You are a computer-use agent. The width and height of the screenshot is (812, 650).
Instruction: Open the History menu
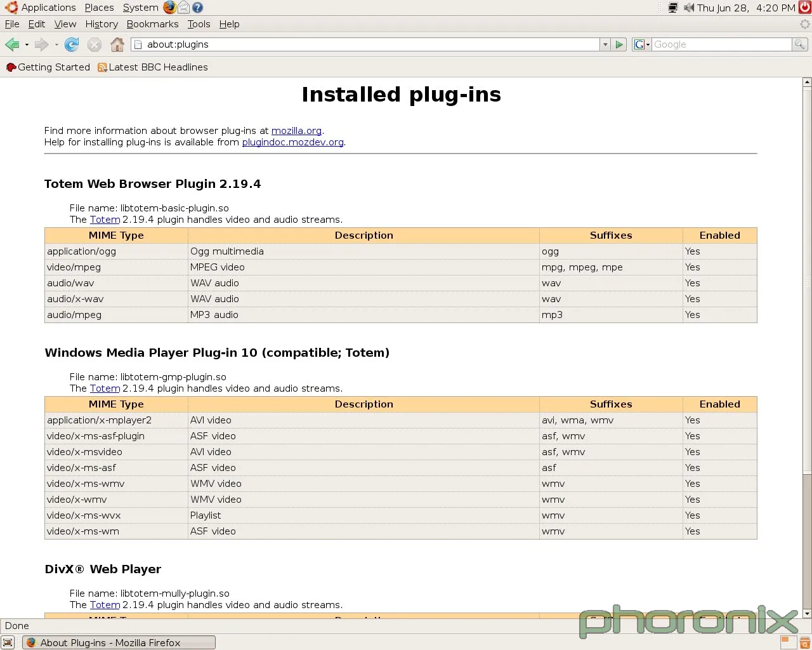pyautogui.click(x=101, y=24)
